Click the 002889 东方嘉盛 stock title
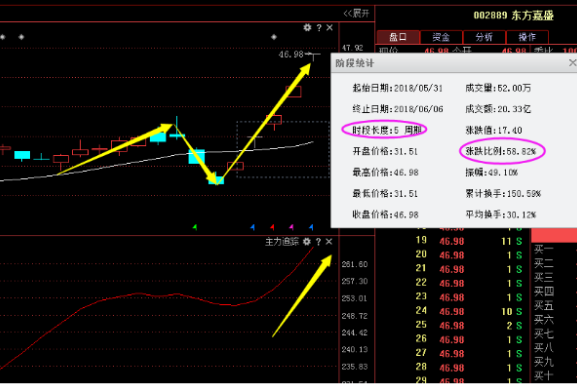Image resolution: width=577 pixels, height=384 pixels. tap(513, 15)
